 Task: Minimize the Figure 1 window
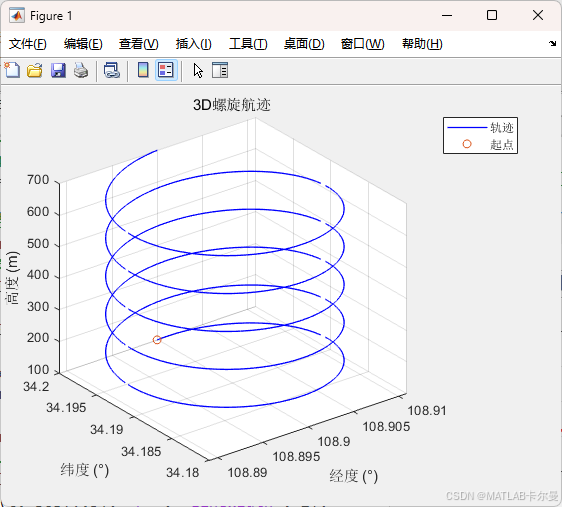[447, 15]
